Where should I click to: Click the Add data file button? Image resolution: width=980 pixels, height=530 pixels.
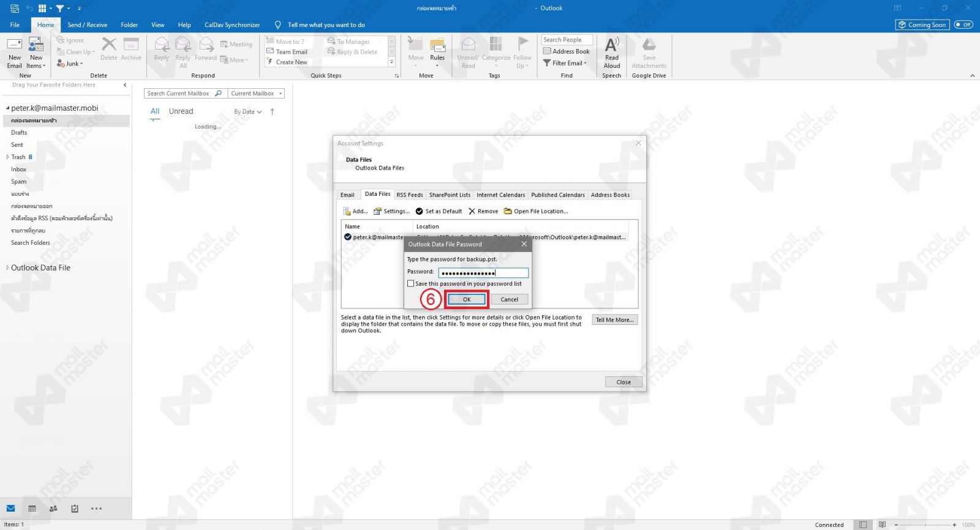[355, 211]
